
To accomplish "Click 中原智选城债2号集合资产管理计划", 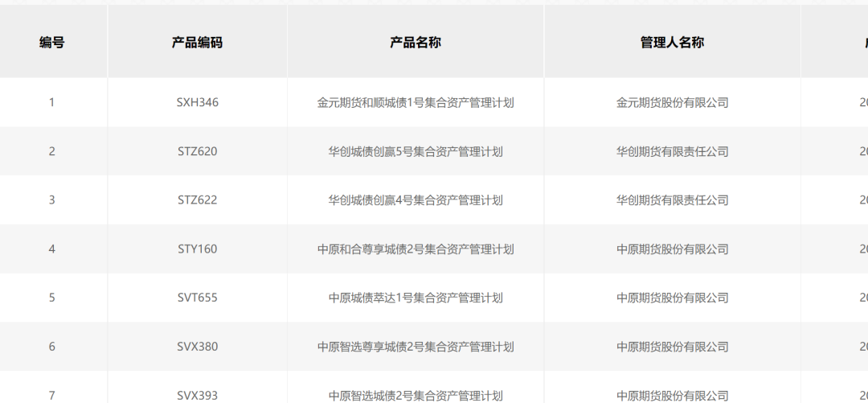I will click(x=416, y=395).
